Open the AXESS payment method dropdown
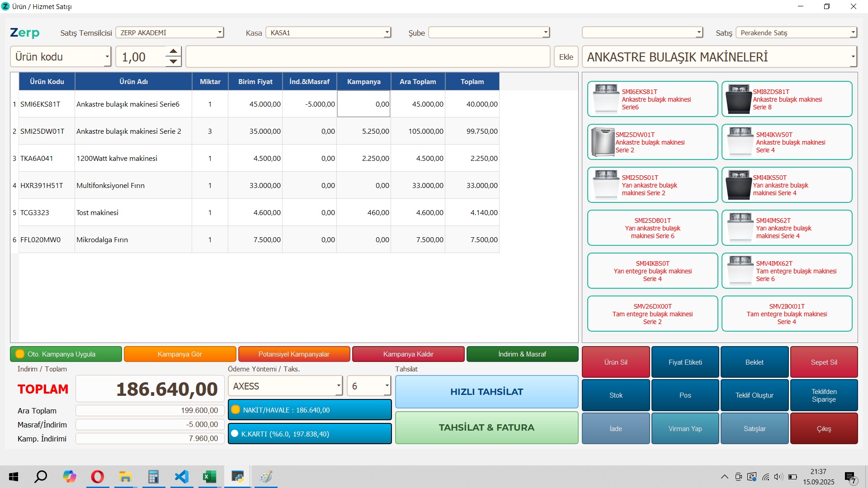868x488 pixels. coord(338,386)
